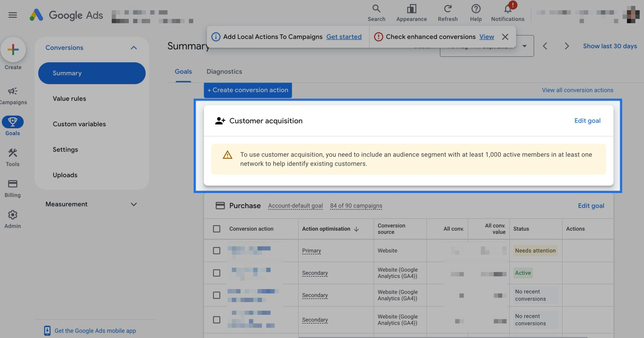The height and width of the screenshot is (338, 644).
Task: Open the Appearance settings icon
Action: click(412, 9)
